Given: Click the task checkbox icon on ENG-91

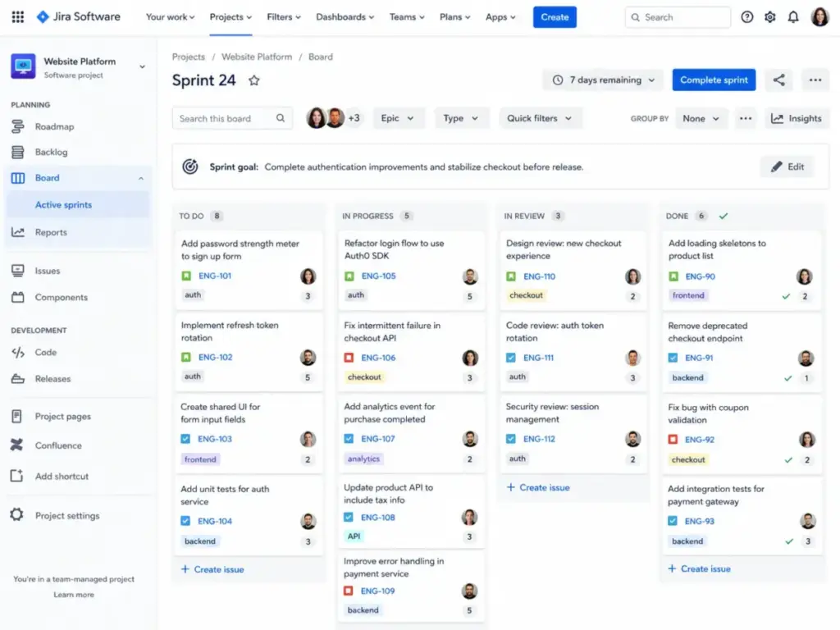Looking at the screenshot, I should click(x=673, y=358).
